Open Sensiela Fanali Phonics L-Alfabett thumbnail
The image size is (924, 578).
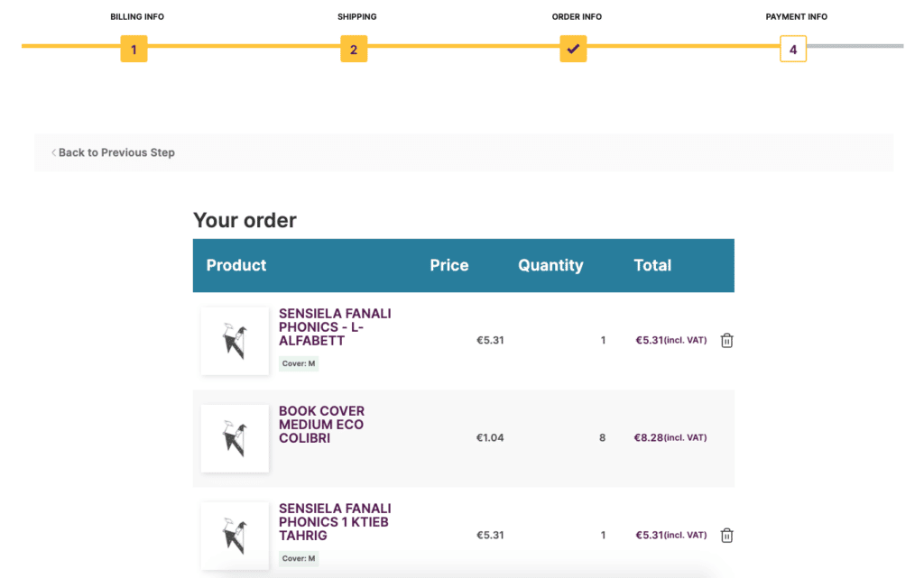235,341
